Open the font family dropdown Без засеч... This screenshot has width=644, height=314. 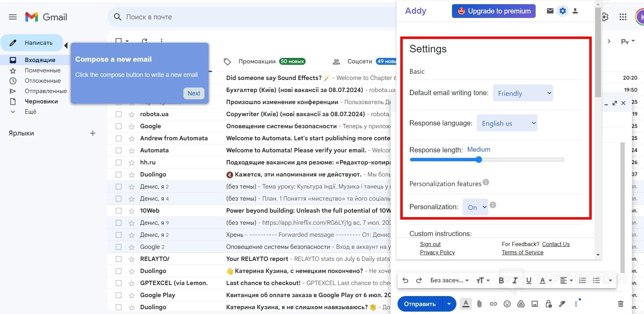pos(450,280)
